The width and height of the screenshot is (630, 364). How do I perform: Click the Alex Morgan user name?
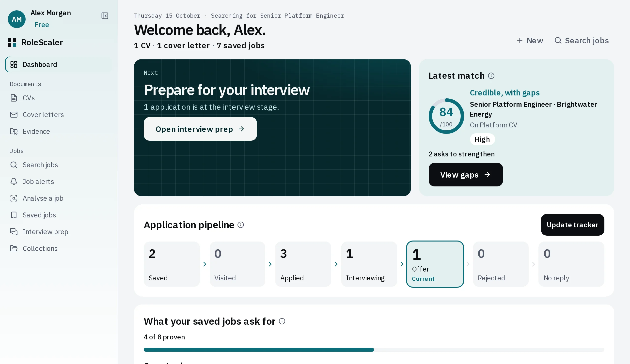point(51,13)
